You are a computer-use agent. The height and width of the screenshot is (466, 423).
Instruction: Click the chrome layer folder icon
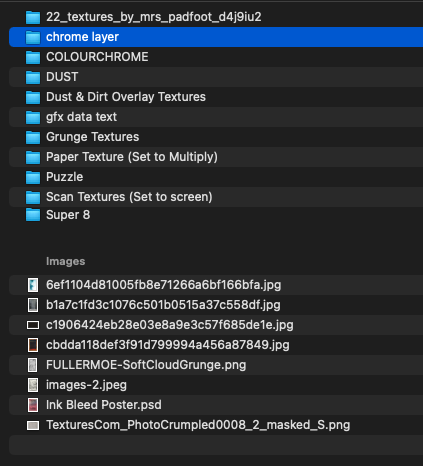33,37
